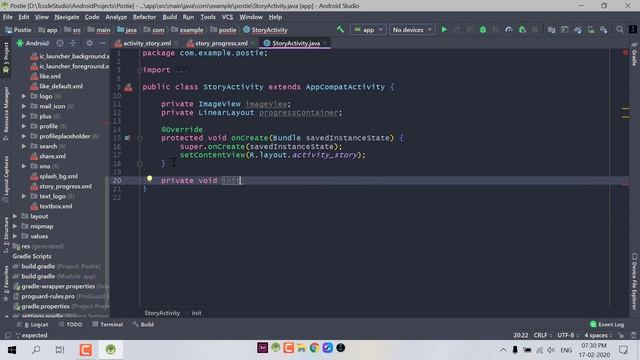Open Windows taskbar search

(x=36, y=350)
